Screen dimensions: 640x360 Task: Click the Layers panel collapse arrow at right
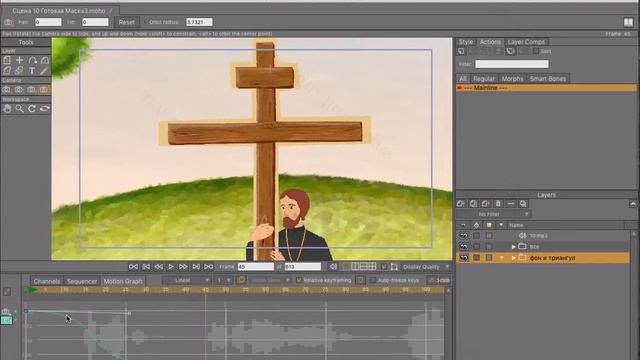coord(633,203)
